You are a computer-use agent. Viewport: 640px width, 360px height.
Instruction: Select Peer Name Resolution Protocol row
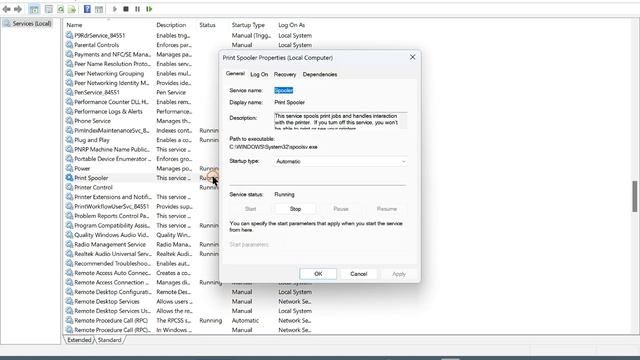142,64
